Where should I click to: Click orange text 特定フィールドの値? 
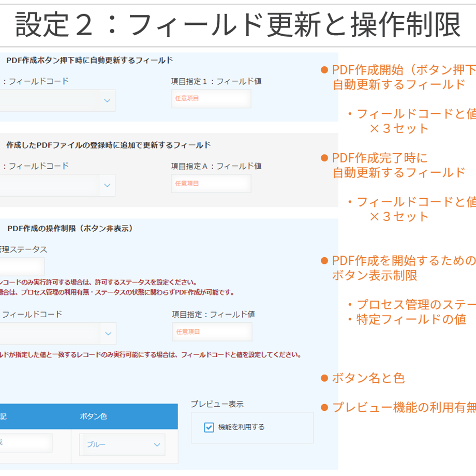pos(411,319)
